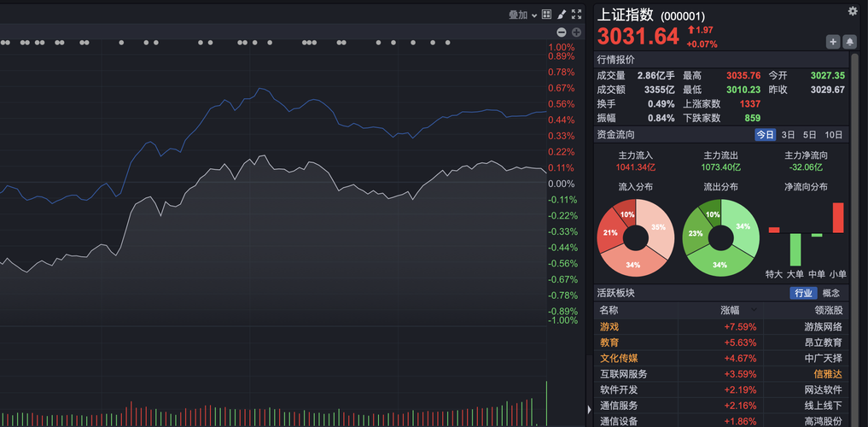The height and width of the screenshot is (427, 868).
Task: Click the plus zoom-in circle icon
Action: click(576, 32)
